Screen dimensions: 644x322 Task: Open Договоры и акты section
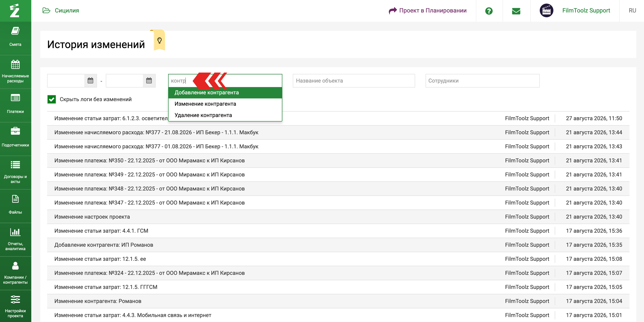[x=15, y=172]
